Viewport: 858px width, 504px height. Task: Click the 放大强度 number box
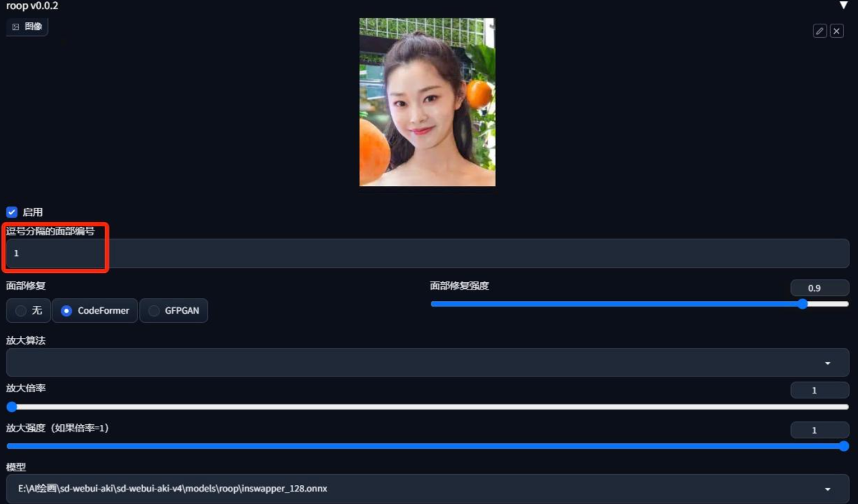tap(819, 430)
